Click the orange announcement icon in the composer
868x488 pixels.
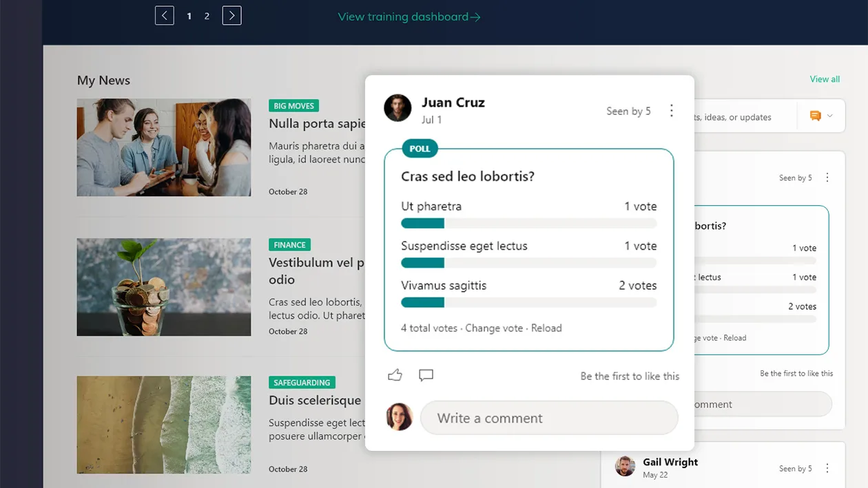pos(817,116)
